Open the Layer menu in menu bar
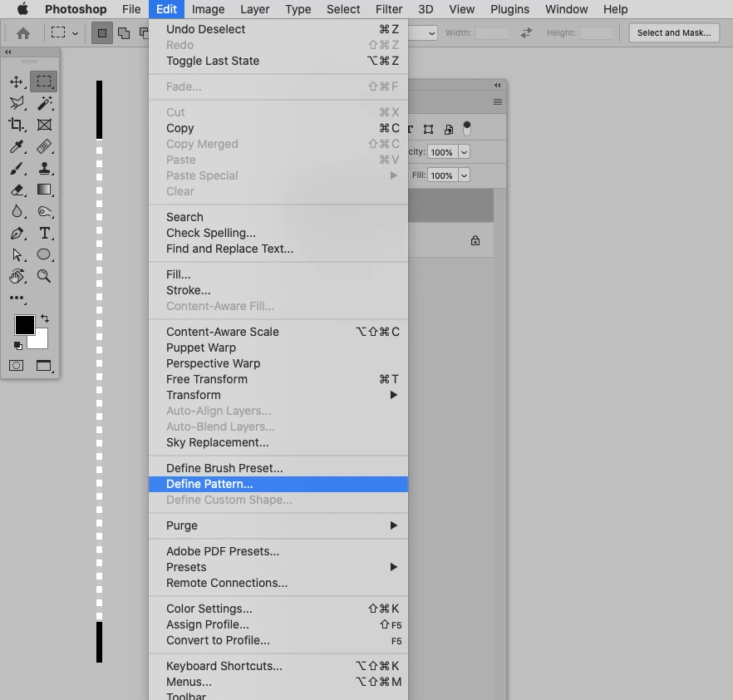 255,9
